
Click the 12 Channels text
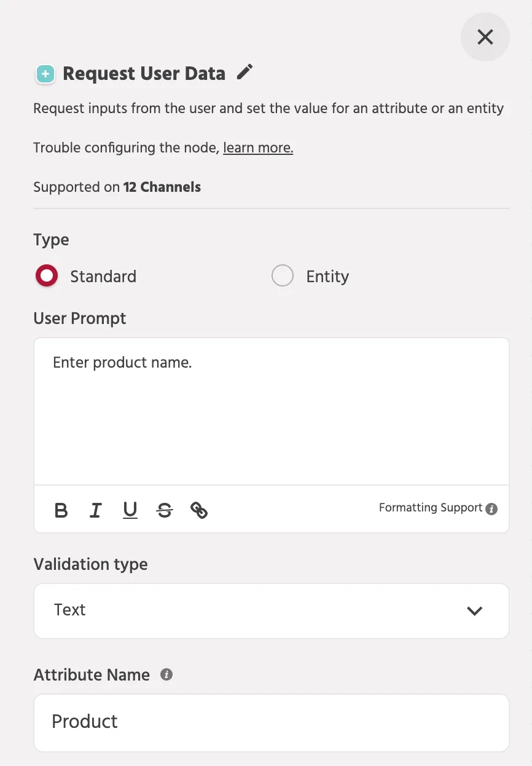(x=162, y=187)
